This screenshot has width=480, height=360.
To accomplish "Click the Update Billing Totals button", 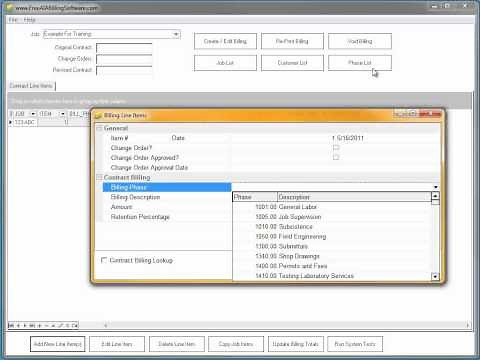I will [296, 344].
